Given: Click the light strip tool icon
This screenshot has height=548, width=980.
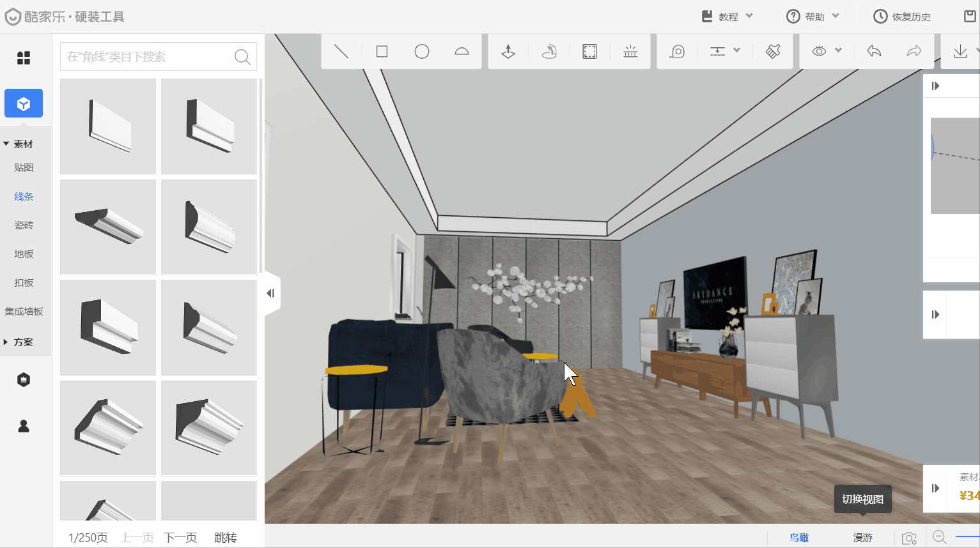Looking at the screenshot, I should 630,51.
